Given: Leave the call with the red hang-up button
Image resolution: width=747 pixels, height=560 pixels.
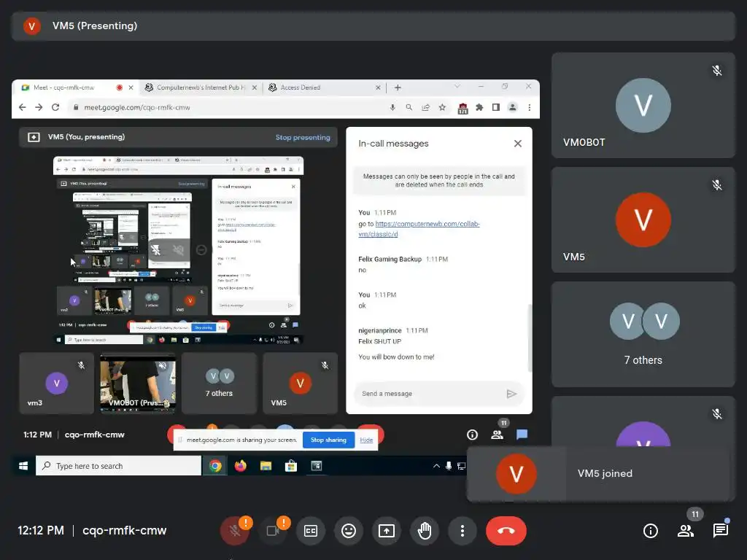Looking at the screenshot, I should coord(506,531).
